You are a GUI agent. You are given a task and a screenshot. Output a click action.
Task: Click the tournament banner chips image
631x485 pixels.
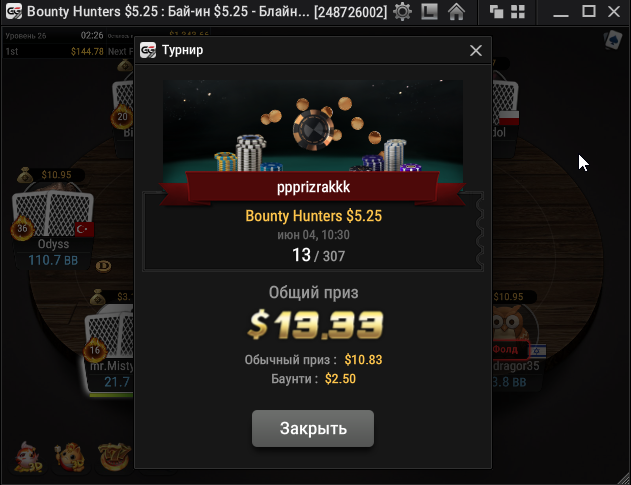313,126
